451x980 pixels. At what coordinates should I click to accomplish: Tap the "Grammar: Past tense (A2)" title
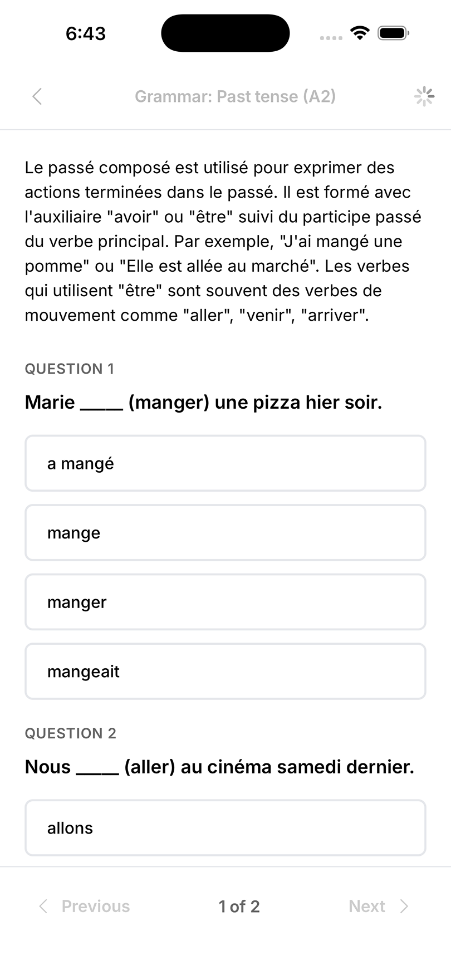235,96
